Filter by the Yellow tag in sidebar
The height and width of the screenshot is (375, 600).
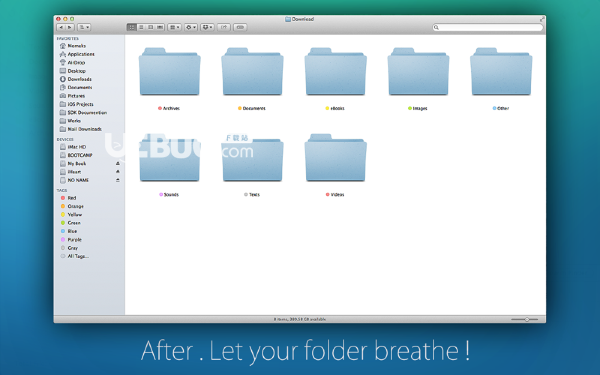pyautogui.click(x=71, y=215)
